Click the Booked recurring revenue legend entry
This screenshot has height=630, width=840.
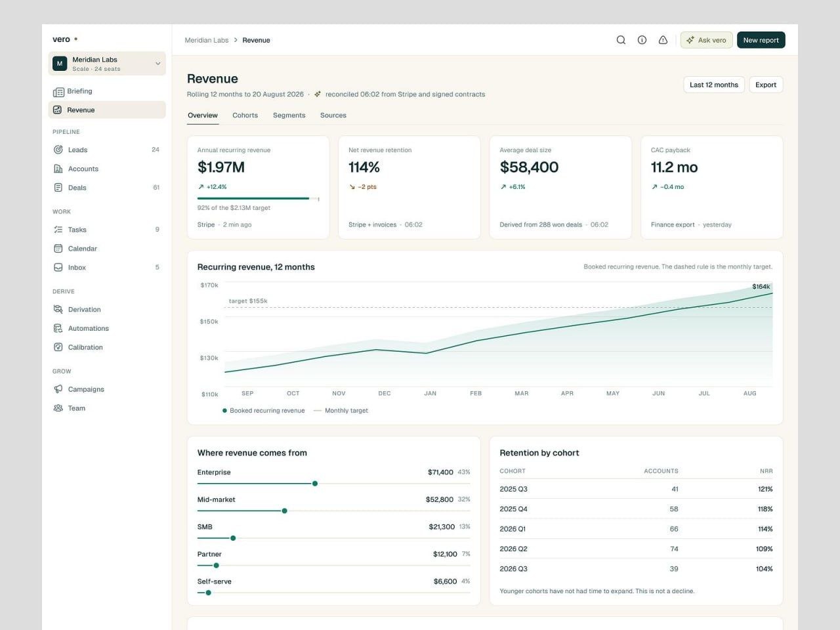click(x=264, y=411)
